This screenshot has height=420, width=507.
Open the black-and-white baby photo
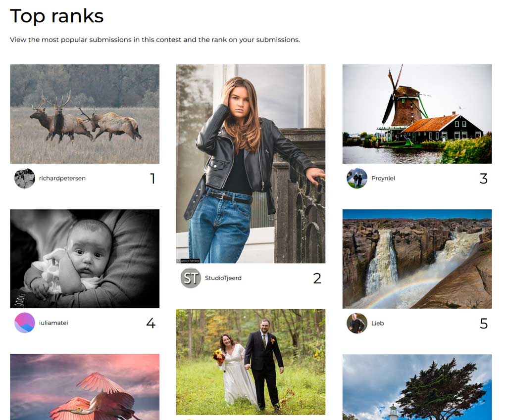pos(85,259)
